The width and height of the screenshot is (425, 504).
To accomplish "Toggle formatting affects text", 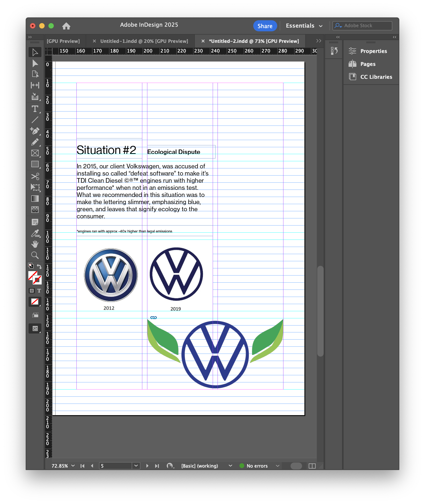I will click(x=39, y=291).
